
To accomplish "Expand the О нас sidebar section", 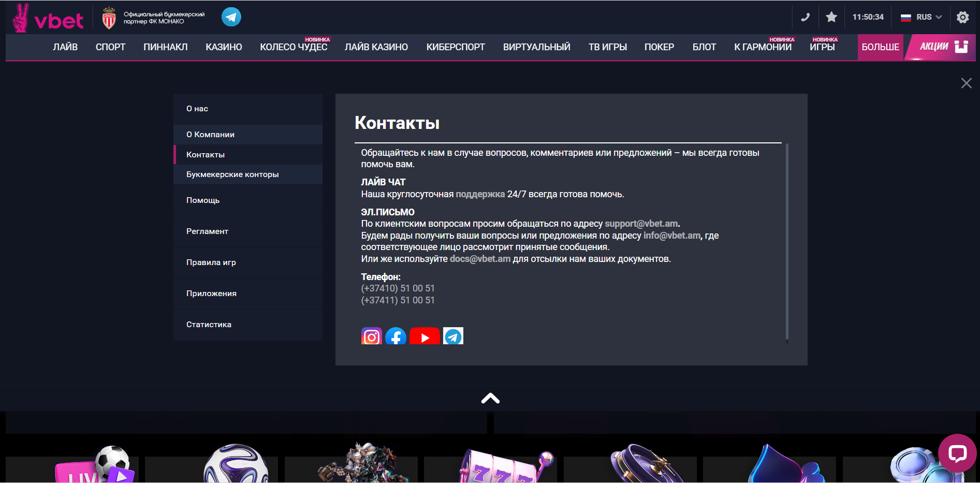I will click(248, 109).
